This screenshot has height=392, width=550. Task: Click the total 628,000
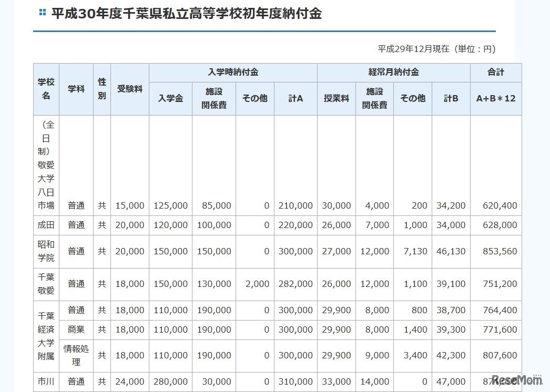[500, 225]
